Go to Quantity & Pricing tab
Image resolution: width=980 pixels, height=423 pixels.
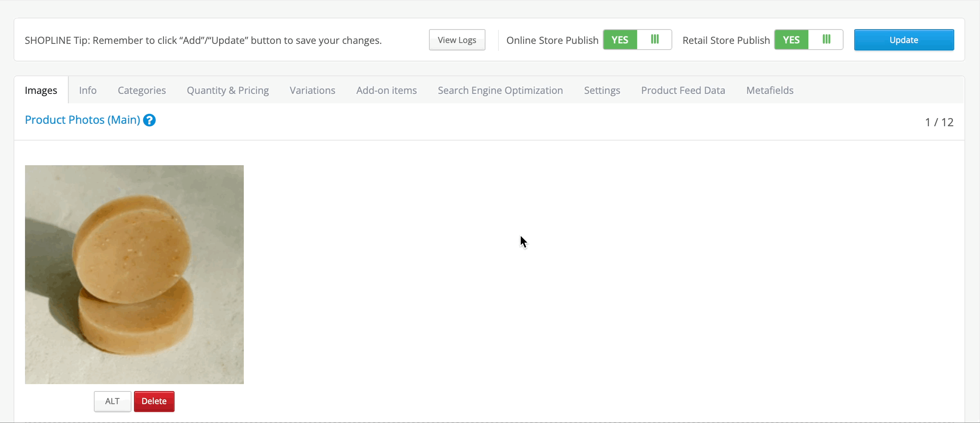[228, 90]
